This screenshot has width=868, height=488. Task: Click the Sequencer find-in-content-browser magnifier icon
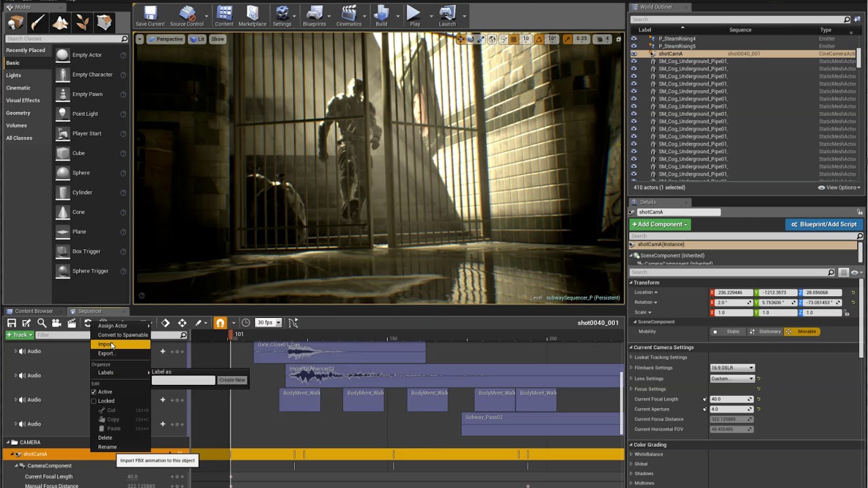click(41, 323)
